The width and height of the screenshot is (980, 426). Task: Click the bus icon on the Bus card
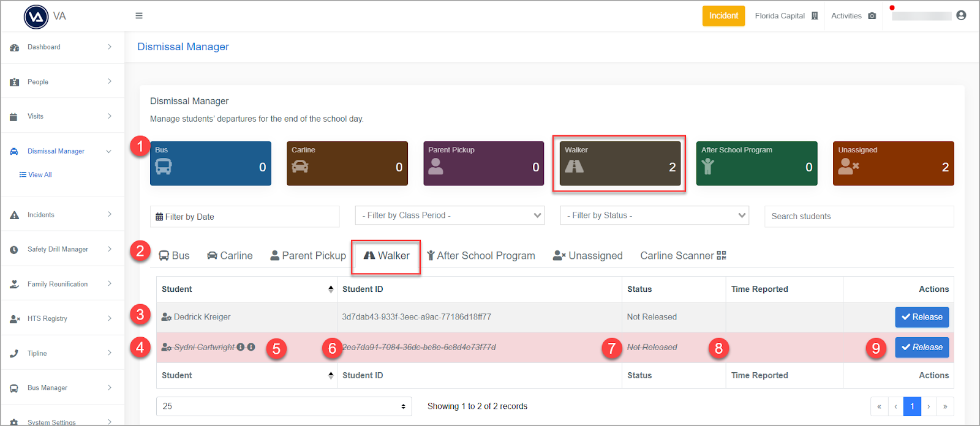(164, 166)
